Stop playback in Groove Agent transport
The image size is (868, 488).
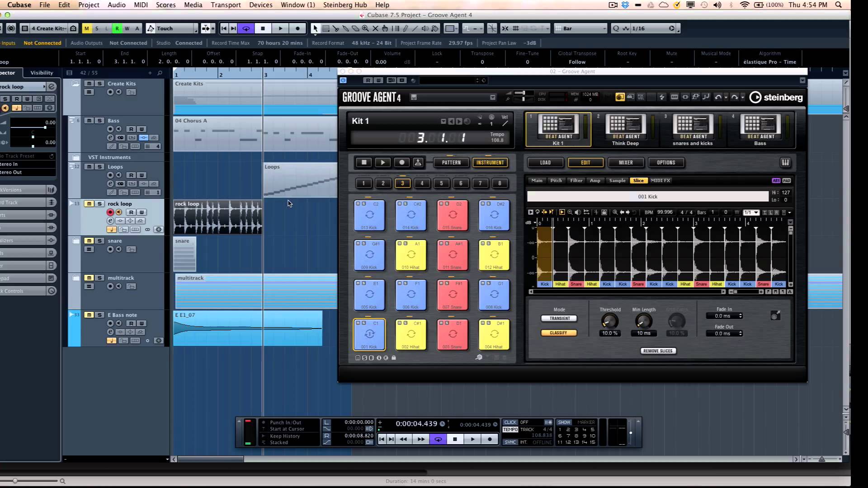(x=363, y=163)
